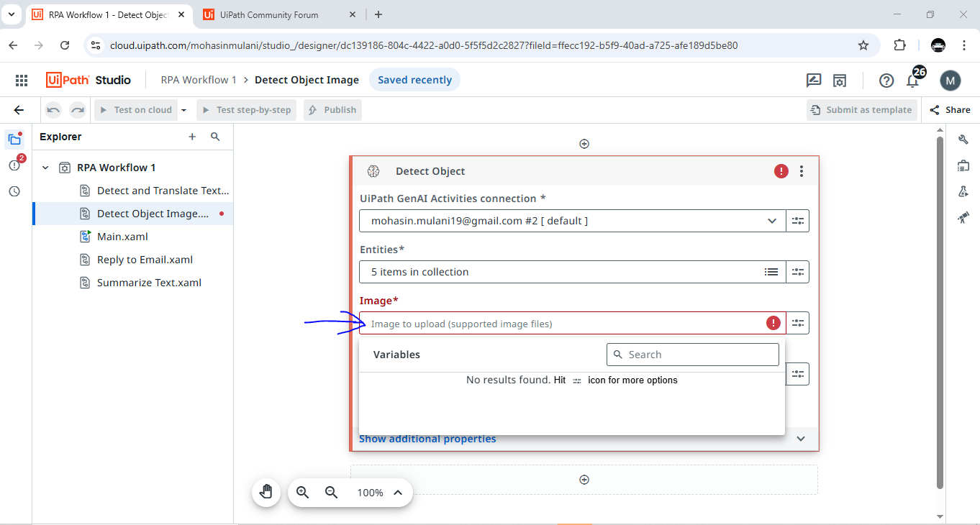Zoom in on the canvas

click(x=303, y=493)
